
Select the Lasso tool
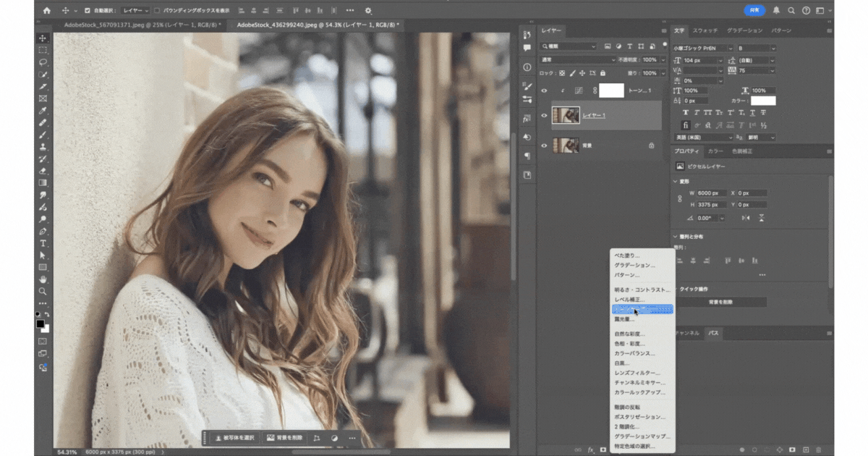click(x=43, y=62)
